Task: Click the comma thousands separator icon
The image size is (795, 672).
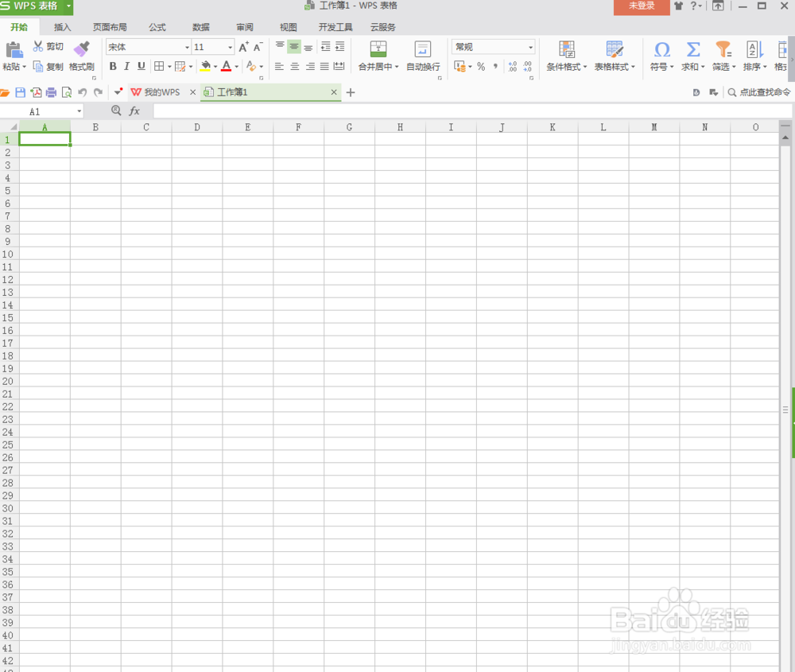Action: click(495, 67)
